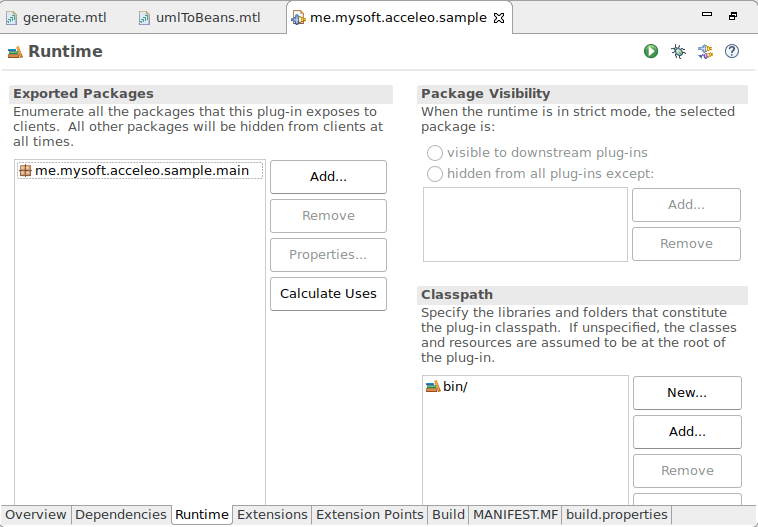Click the Debug bug icon

[x=678, y=51]
